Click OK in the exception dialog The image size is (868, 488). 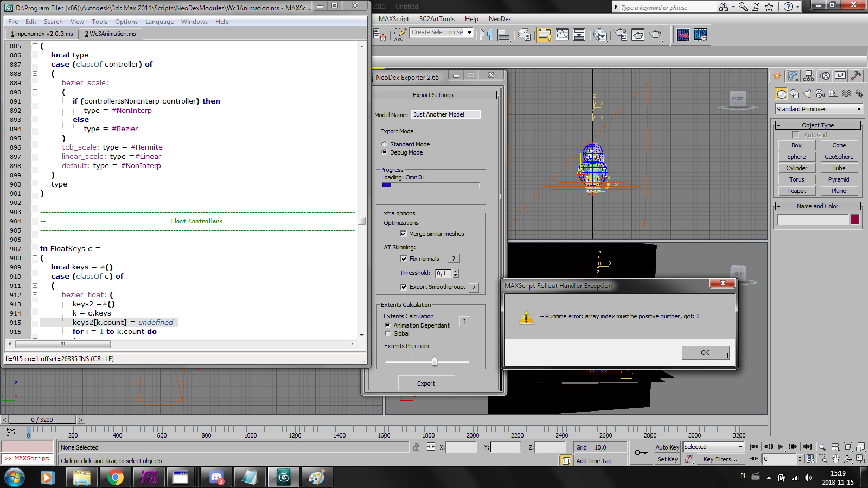pyautogui.click(x=705, y=352)
